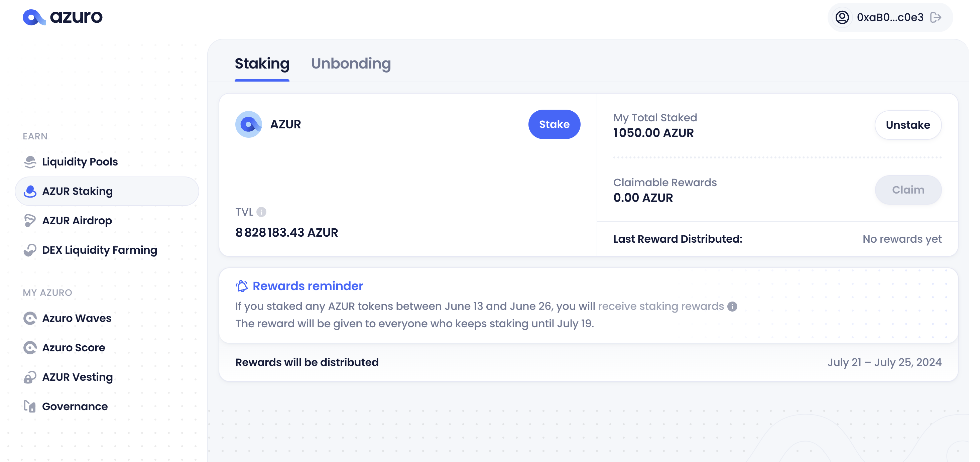Click the TVL info icon

pyautogui.click(x=261, y=212)
